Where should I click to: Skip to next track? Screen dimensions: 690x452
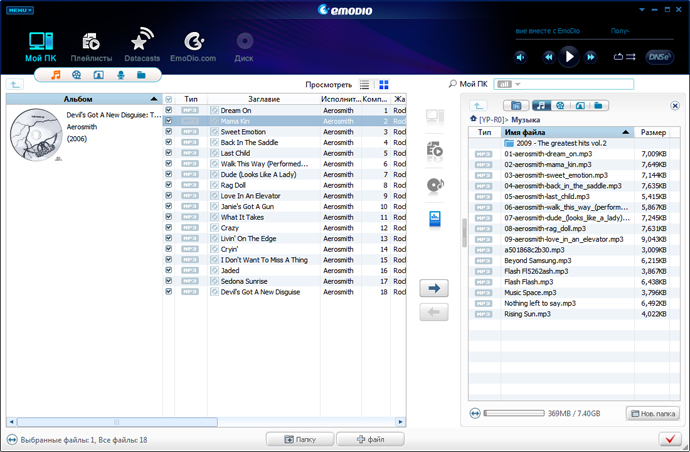click(x=591, y=57)
